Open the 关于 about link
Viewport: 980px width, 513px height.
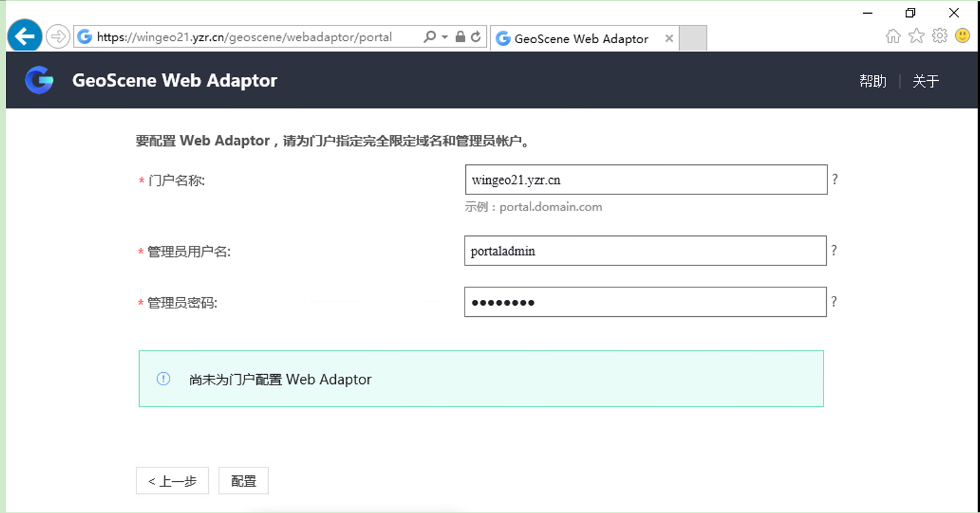point(925,81)
